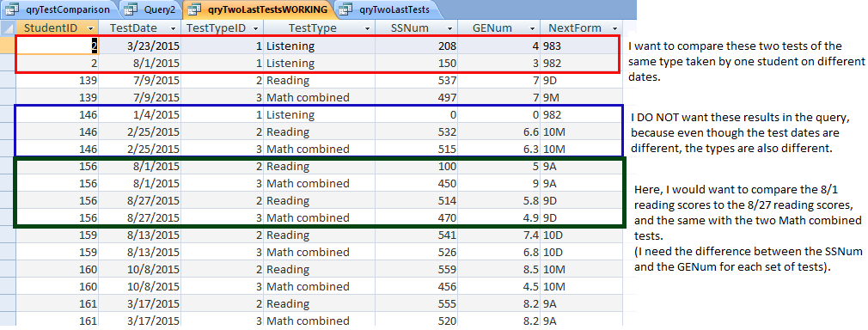
Task: Select the GENum value 7.4
Action: [499, 235]
